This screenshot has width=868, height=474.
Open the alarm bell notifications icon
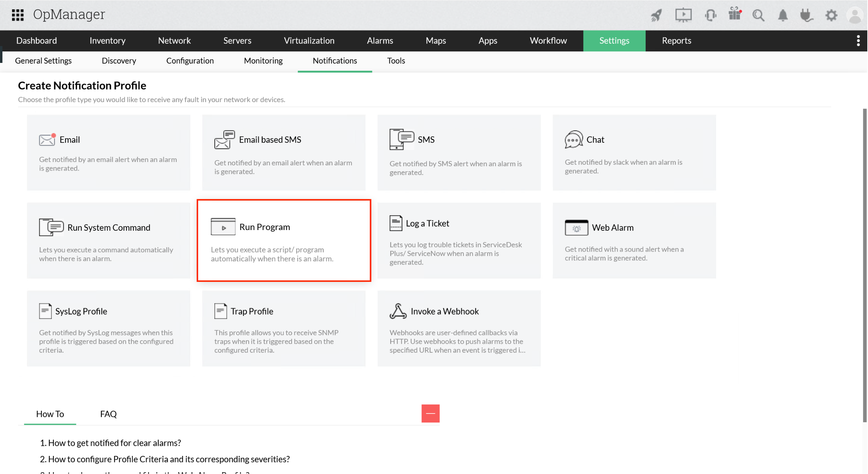pos(783,15)
